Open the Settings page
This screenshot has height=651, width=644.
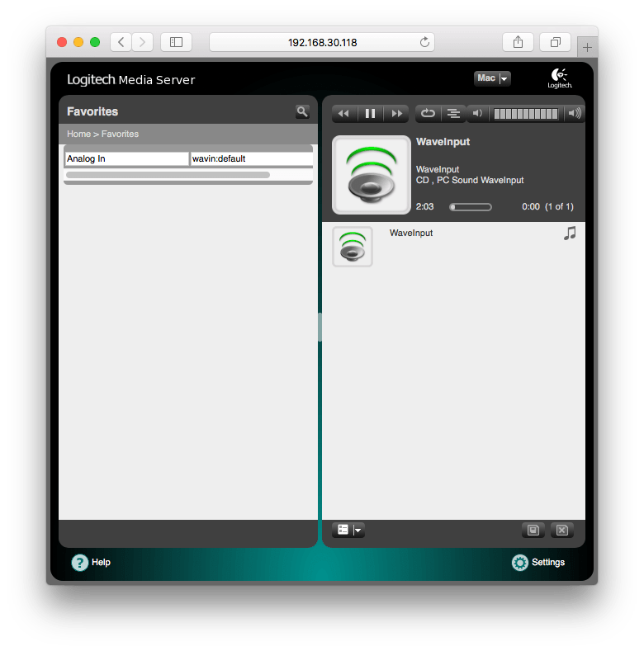click(x=548, y=562)
